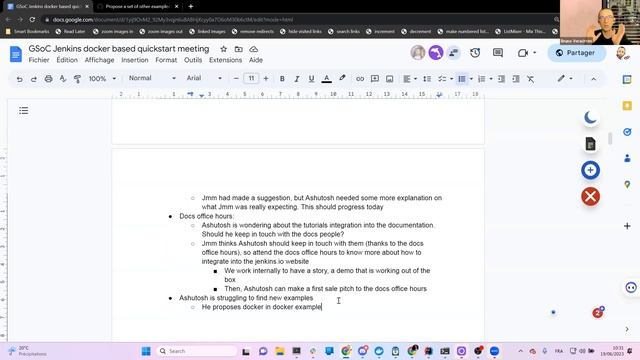Open the video call camera dropdown
640x360 pixels.
point(527,53)
